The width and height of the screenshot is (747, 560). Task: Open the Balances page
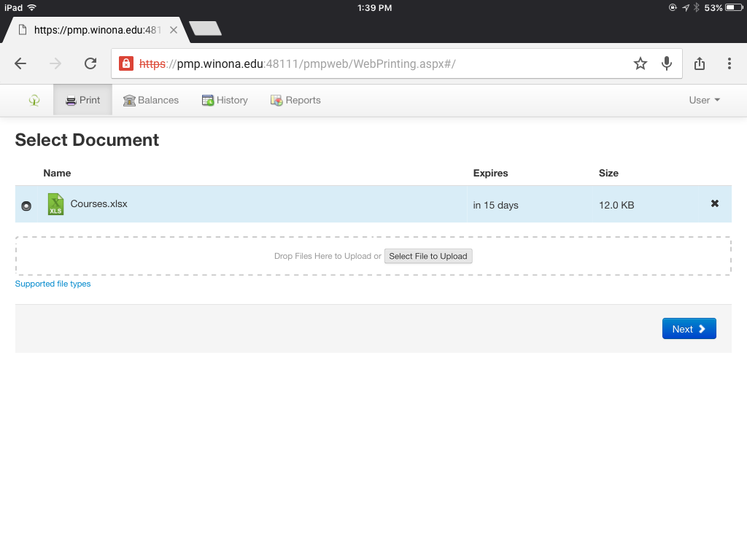coord(151,101)
